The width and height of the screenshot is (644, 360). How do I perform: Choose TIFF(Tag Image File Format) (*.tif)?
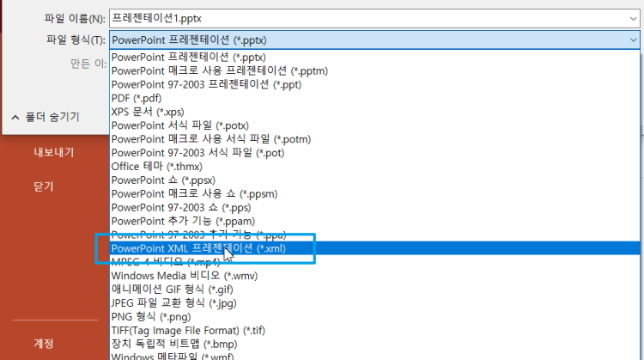click(x=374, y=331)
